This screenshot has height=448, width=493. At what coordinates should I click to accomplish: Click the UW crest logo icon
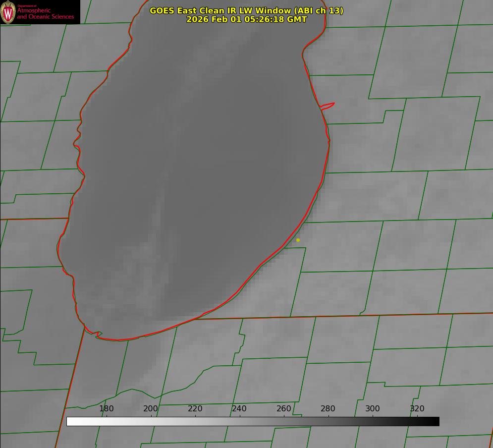(x=8, y=12)
